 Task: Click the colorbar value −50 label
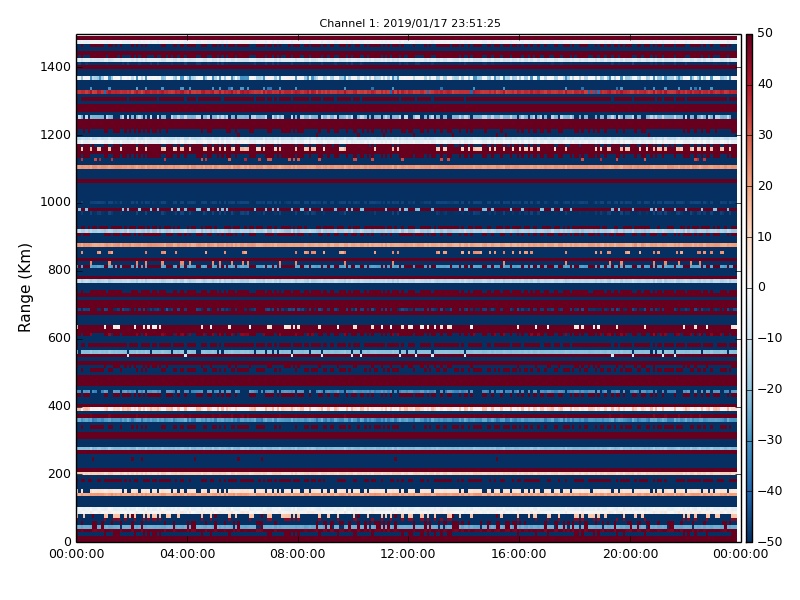pyautogui.click(x=769, y=542)
